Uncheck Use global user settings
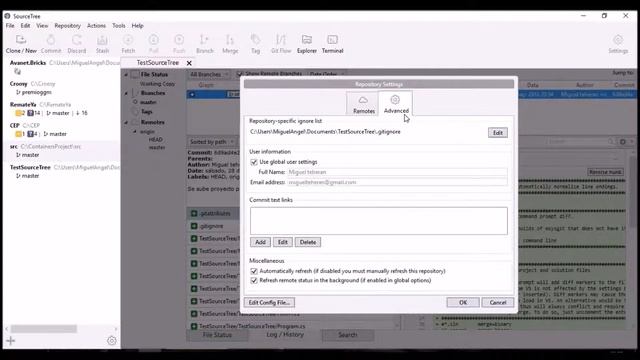 coord(254,162)
